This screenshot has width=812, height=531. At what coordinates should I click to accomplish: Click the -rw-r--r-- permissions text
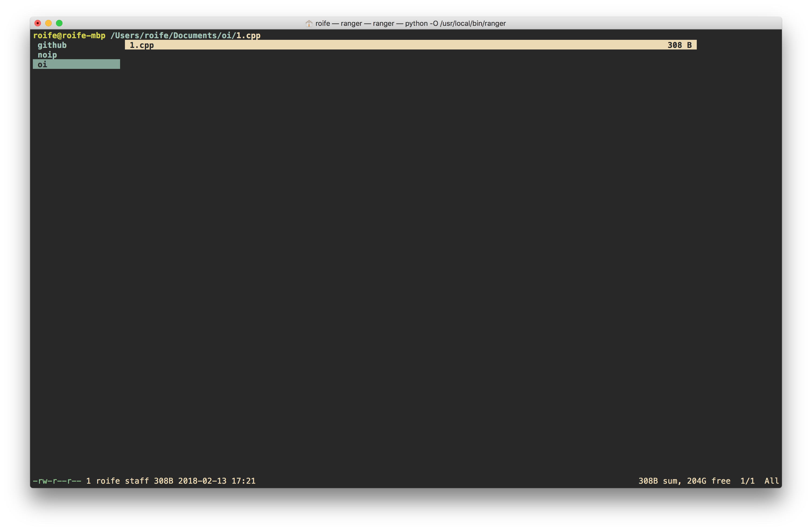57,481
